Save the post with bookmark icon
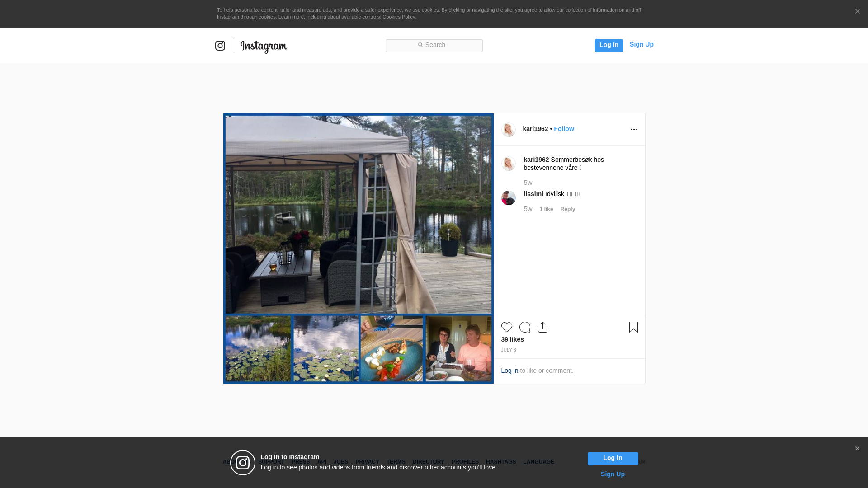 pyautogui.click(x=633, y=327)
